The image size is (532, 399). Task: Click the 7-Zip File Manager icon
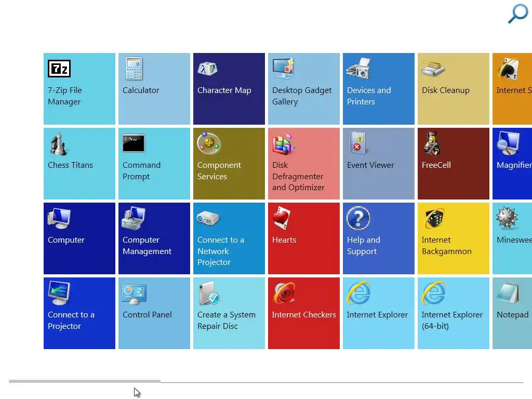click(59, 69)
